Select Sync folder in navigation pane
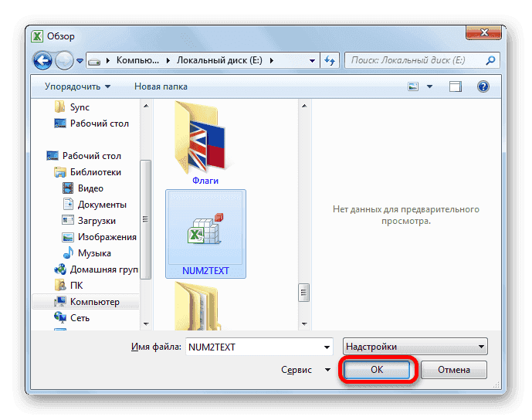Screen dimensions: 532x420 (72, 107)
